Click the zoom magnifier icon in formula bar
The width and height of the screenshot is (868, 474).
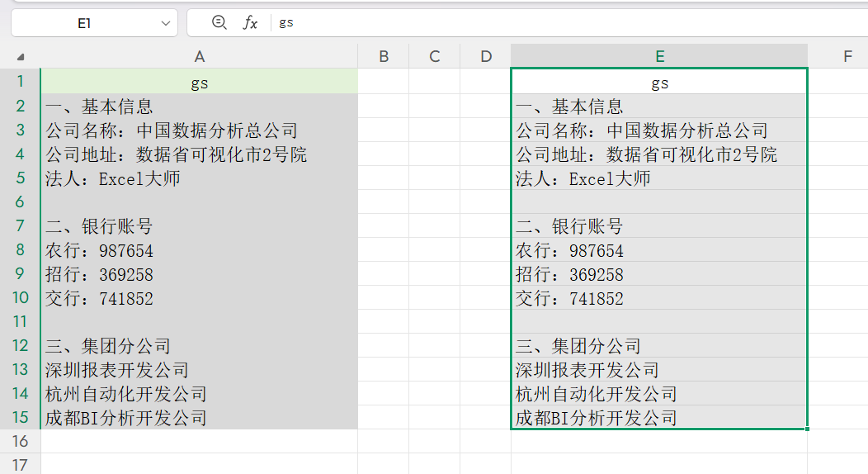(x=219, y=22)
